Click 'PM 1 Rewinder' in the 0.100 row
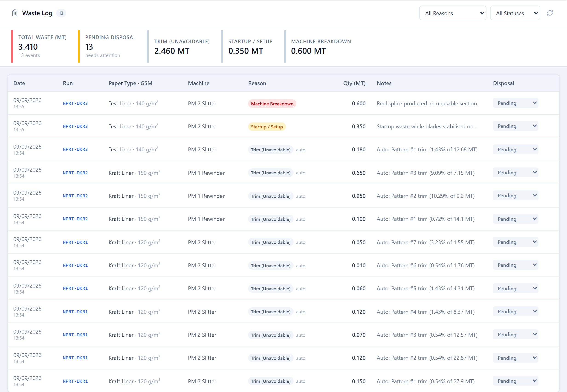Viewport: 567px width, 392px height. pyautogui.click(x=206, y=219)
